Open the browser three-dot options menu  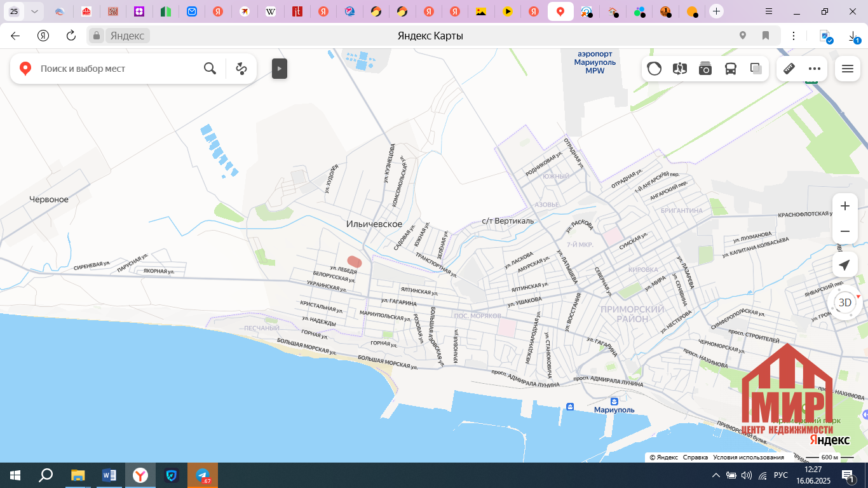794,36
